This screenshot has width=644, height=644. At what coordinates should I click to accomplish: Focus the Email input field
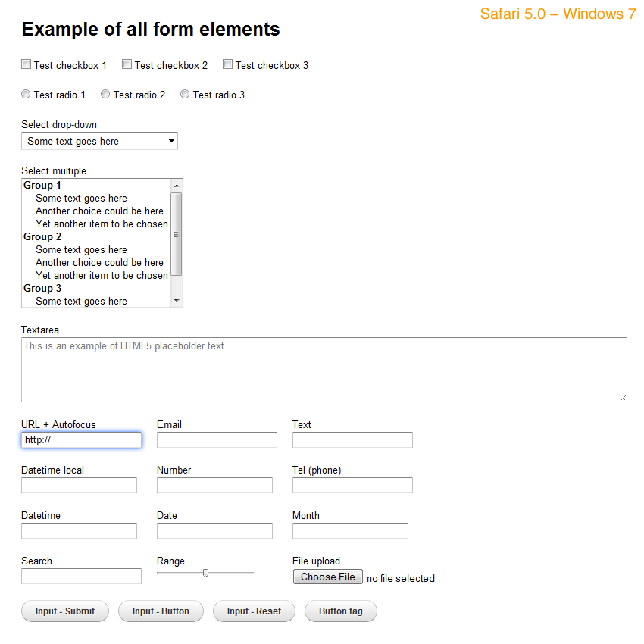(217, 440)
